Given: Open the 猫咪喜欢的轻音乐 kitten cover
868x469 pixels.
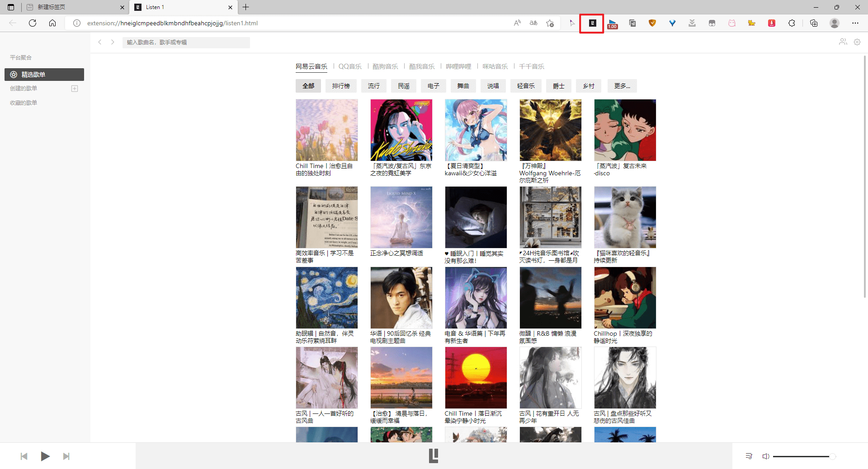Looking at the screenshot, I should point(625,217).
